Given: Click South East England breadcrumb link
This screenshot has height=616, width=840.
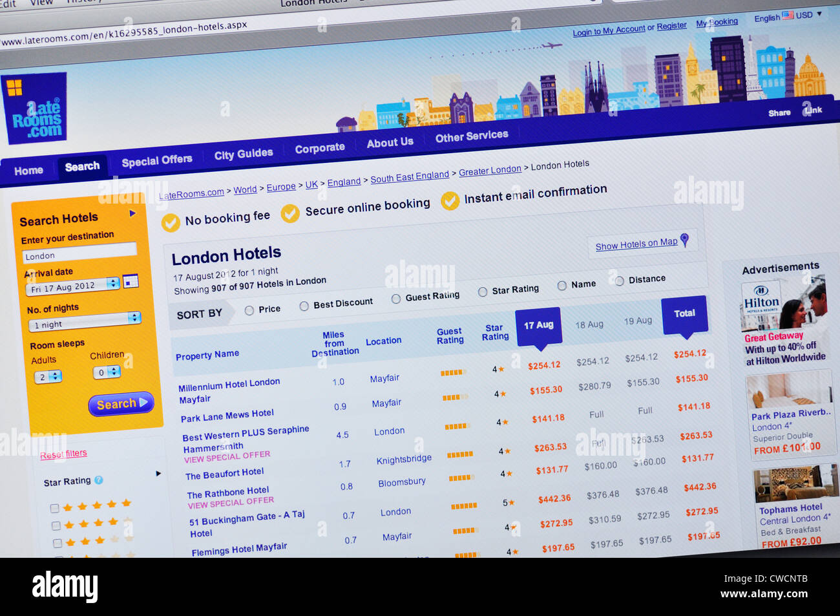Looking at the screenshot, I should (x=410, y=176).
